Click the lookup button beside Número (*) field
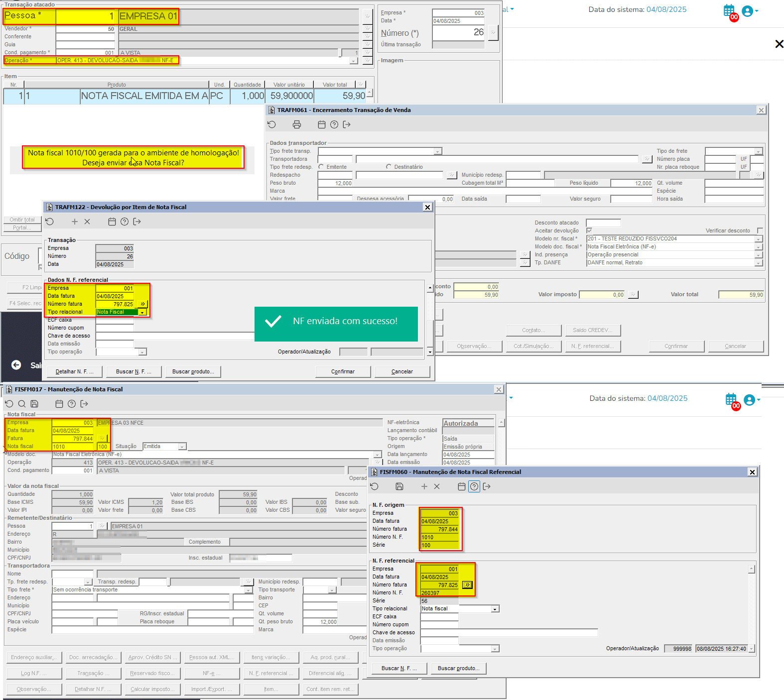The image size is (784, 700). pyautogui.click(x=493, y=33)
